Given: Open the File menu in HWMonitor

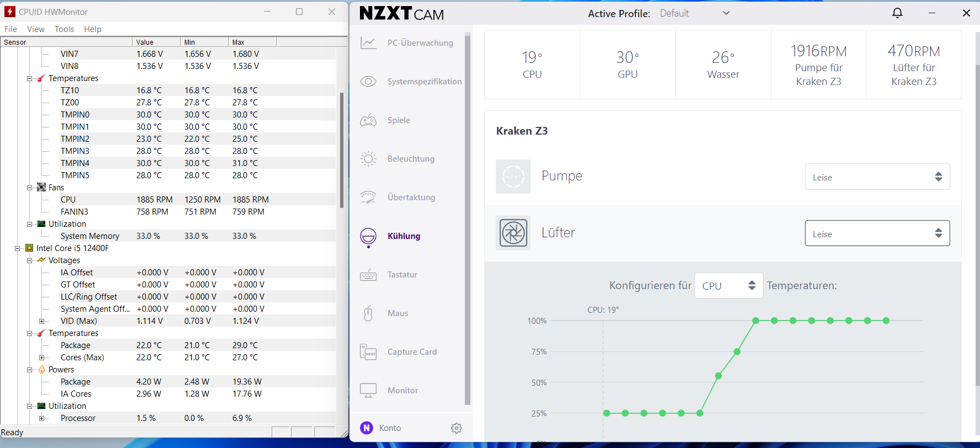Looking at the screenshot, I should tap(10, 29).
